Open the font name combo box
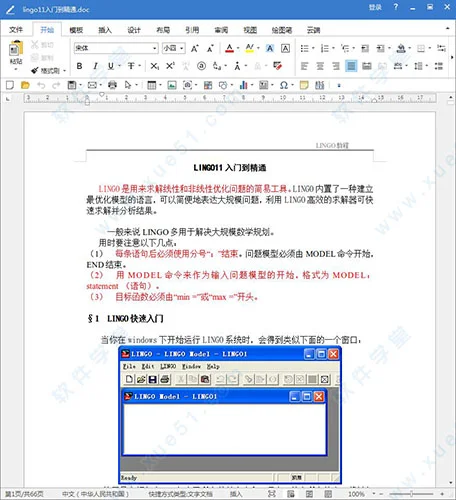The width and height of the screenshot is (456, 500). pyautogui.click(x=116, y=48)
